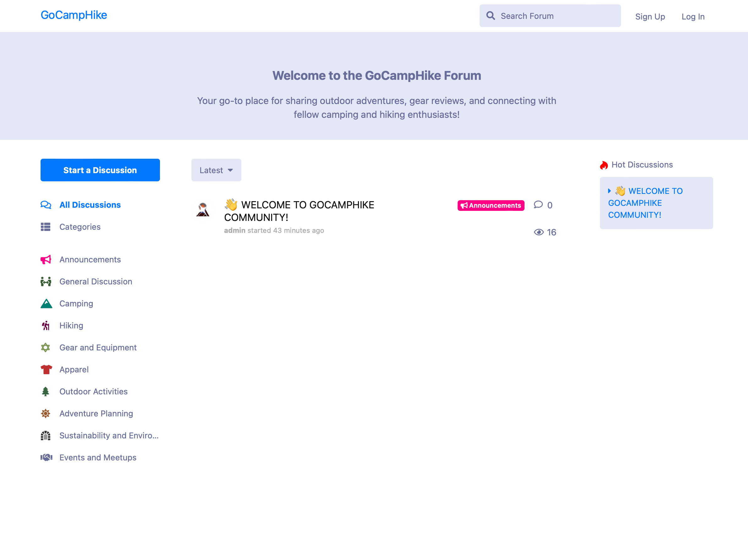
Task: Click the Camping mountain icon
Action: pyautogui.click(x=46, y=304)
